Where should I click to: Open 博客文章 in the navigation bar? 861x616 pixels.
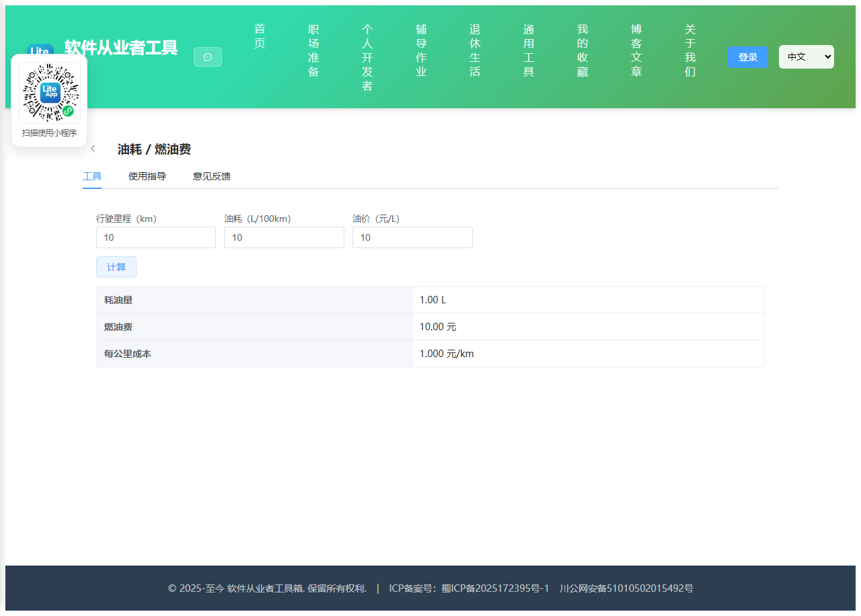tap(636, 50)
